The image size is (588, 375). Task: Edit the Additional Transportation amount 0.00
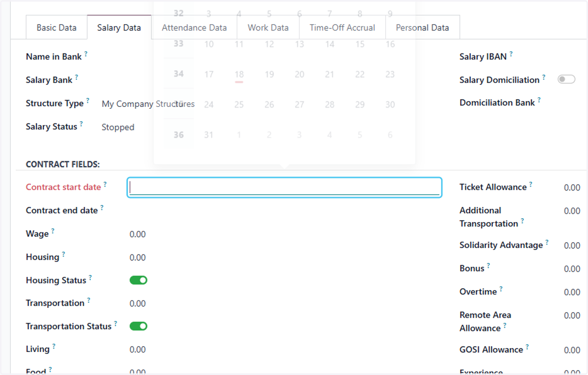[572, 211]
